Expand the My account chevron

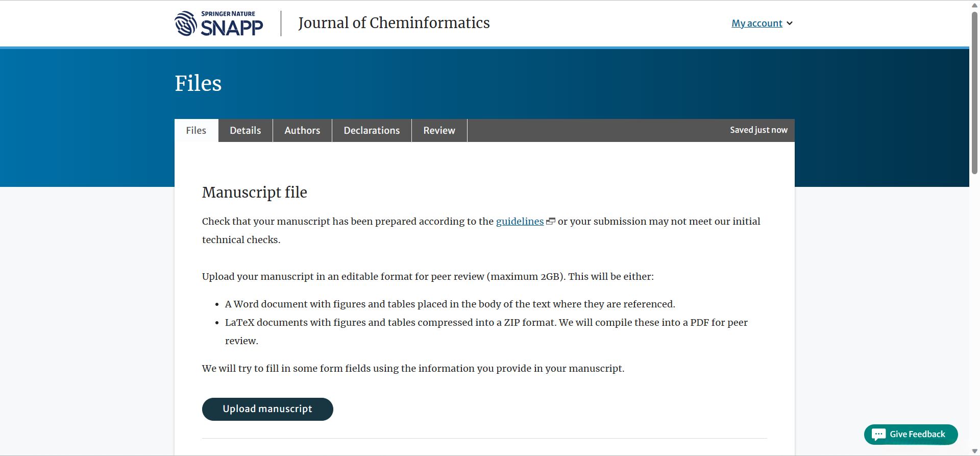(790, 23)
